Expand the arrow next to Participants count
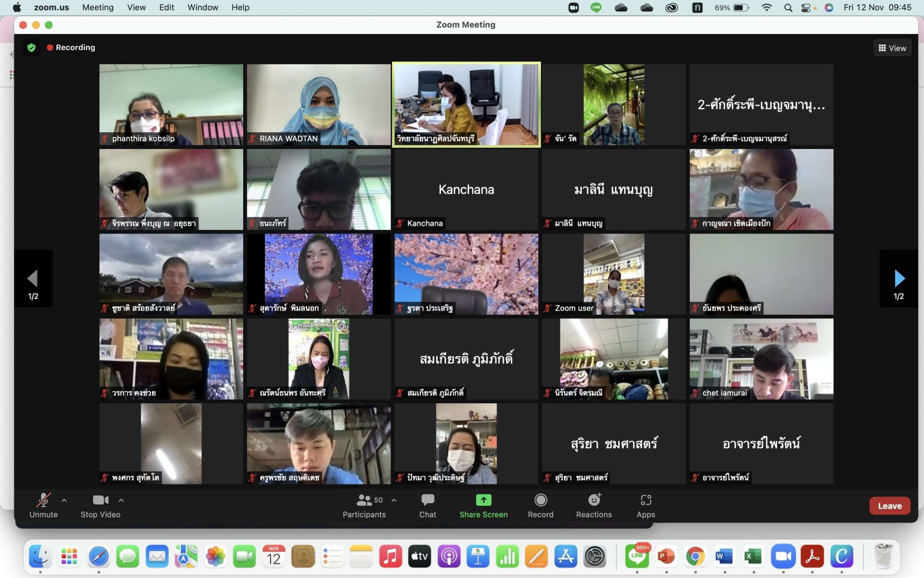Image resolution: width=924 pixels, height=578 pixels. pyautogui.click(x=394, y=500)
